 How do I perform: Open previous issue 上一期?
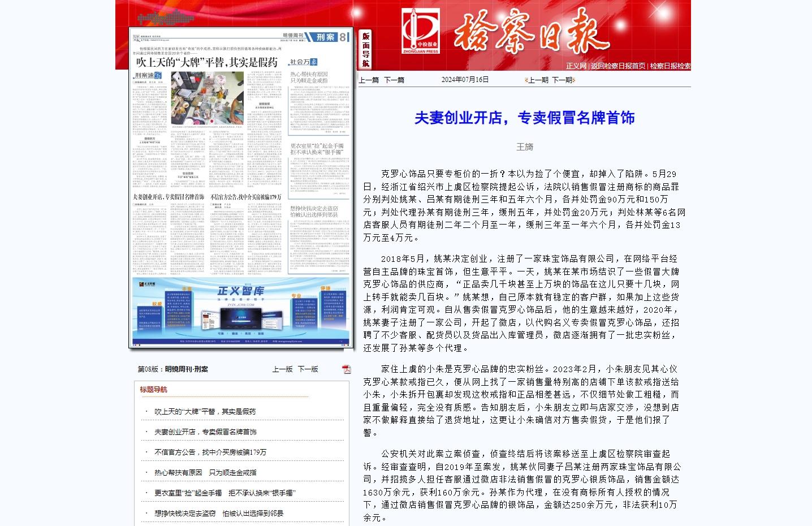click(x=538, y=80)
